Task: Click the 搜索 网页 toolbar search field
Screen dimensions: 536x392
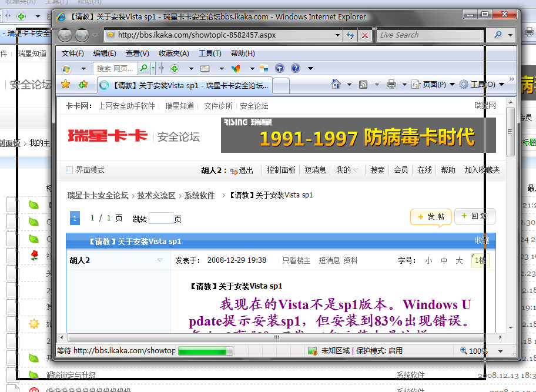Action: [x=115, y=68]
